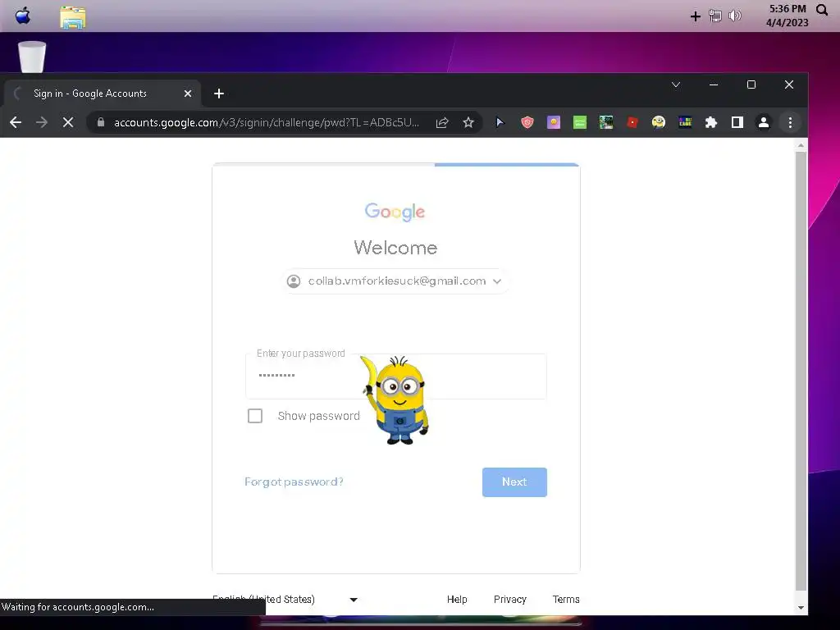Open the Help link in footer
Viewport: 840px width, 630px height.
coord(457,600)
